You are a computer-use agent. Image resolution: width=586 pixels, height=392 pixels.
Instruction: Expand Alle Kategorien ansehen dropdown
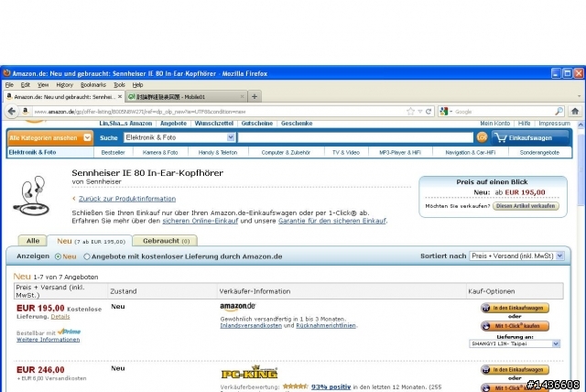[49, 138]
